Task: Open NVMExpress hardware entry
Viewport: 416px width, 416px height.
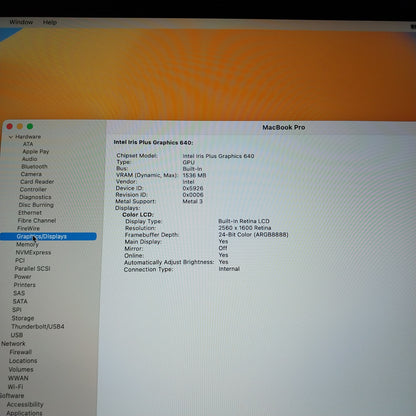Action: click(33, 252)
